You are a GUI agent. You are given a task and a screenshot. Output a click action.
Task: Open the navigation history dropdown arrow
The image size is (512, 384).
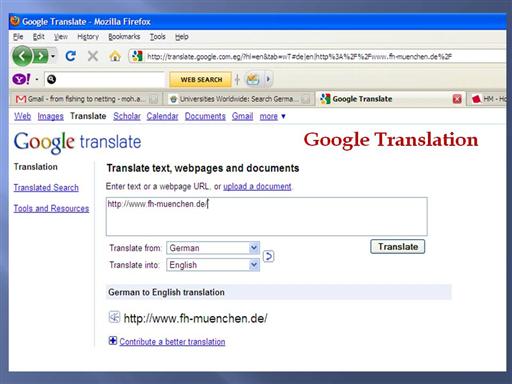[53, 56]
